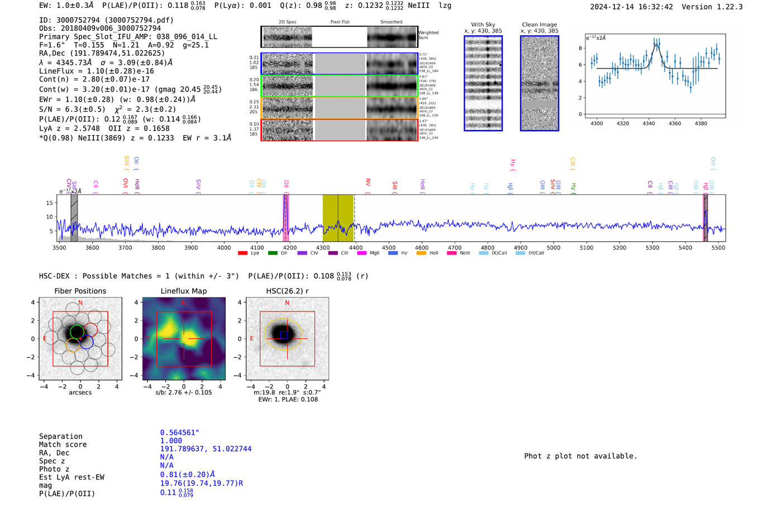Click the red Lyα legend swatch
Image resolution: width=782 pixels, height=532 pixels.
click(x=242, y=253)
